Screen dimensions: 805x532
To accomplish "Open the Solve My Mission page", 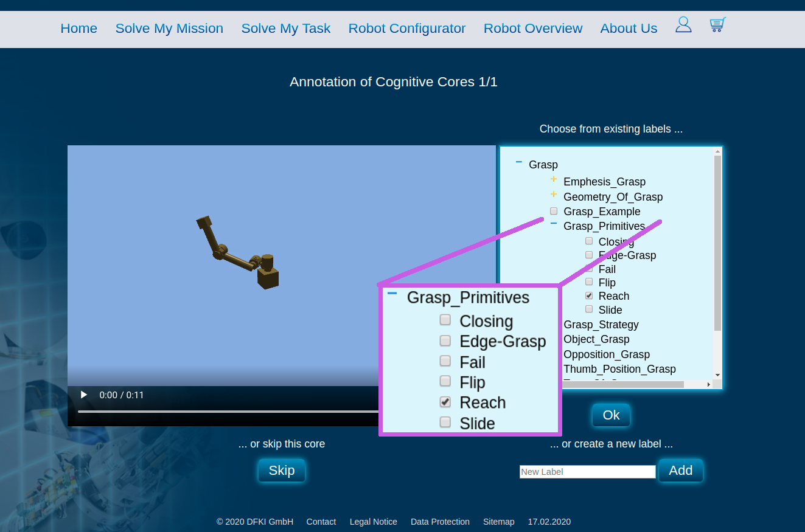I will (x=169, y=29).
